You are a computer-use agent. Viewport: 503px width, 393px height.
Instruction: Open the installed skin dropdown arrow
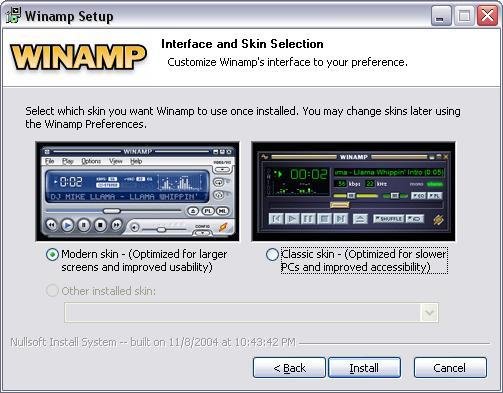pyautogui.click(x=429, y=313)
